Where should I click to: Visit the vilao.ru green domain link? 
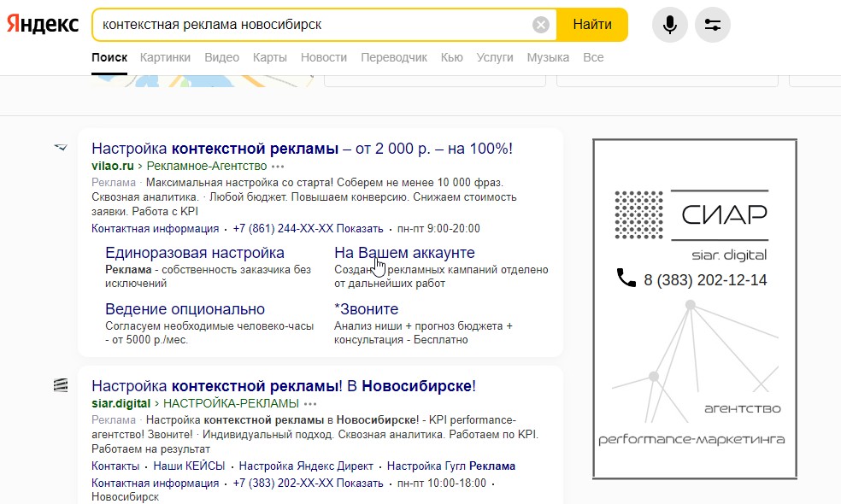pyautogui.click(x=113, y=167)
